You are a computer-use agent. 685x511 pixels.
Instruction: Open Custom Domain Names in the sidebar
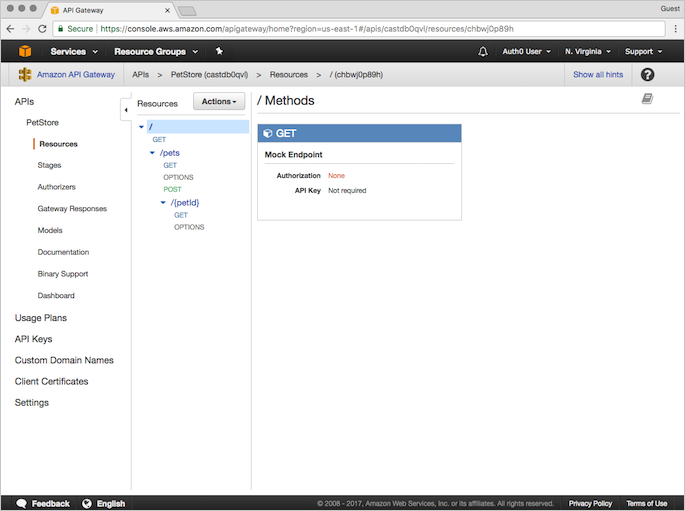(x=64, y=360)
